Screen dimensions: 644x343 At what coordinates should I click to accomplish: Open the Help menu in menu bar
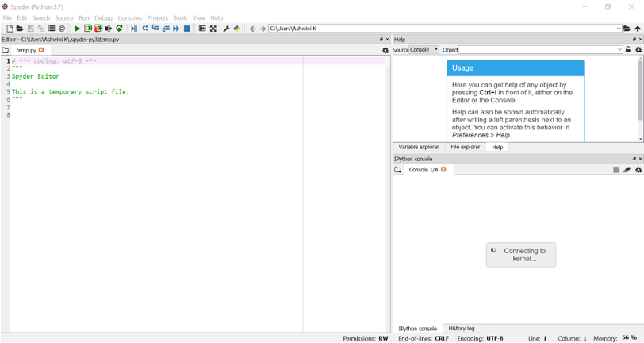click(x=217, y=18)
